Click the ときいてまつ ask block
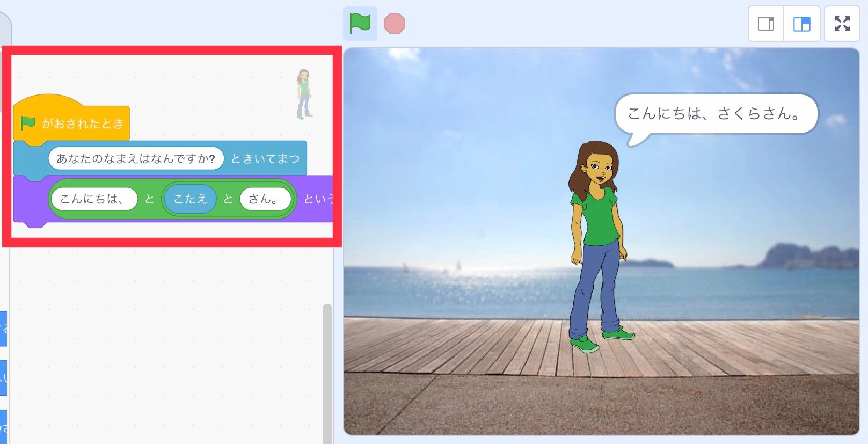 tap(265, 158)
